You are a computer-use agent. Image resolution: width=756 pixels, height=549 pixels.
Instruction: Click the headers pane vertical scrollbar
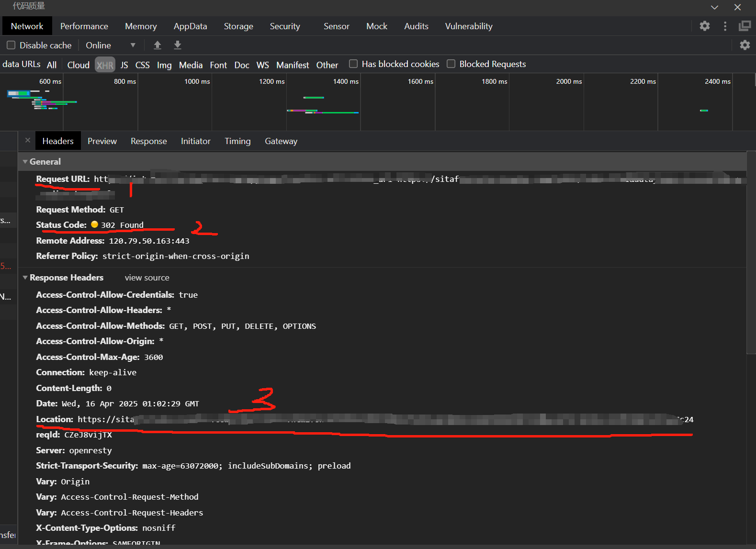[751, 253]
